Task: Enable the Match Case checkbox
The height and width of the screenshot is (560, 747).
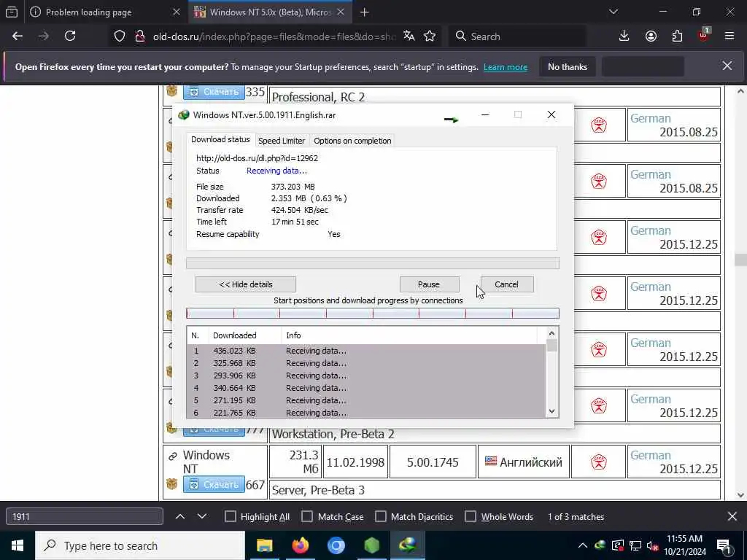Action: [307, 517]
